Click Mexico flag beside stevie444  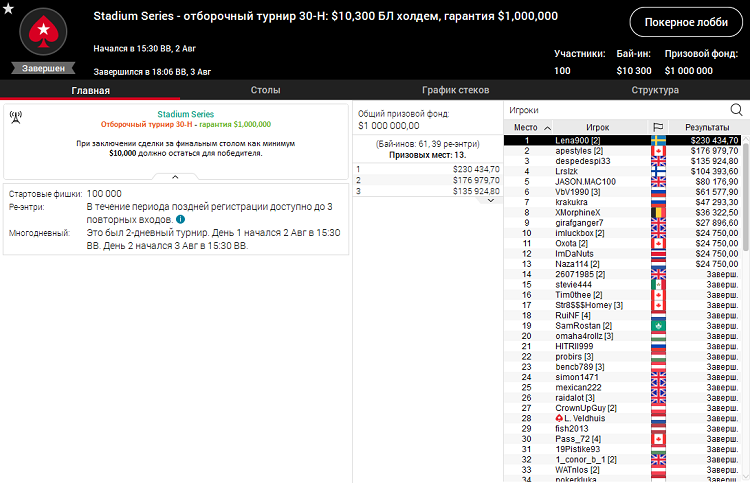coord(658,285)
